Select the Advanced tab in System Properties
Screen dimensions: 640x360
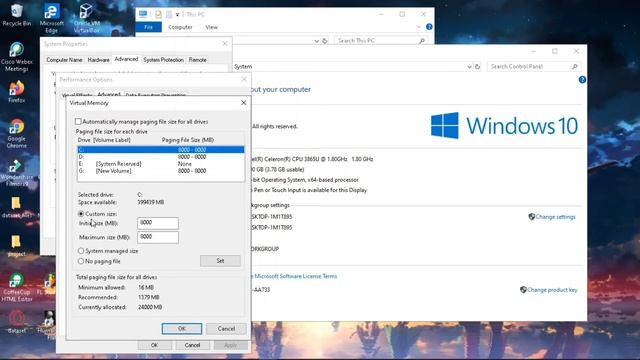126,59
